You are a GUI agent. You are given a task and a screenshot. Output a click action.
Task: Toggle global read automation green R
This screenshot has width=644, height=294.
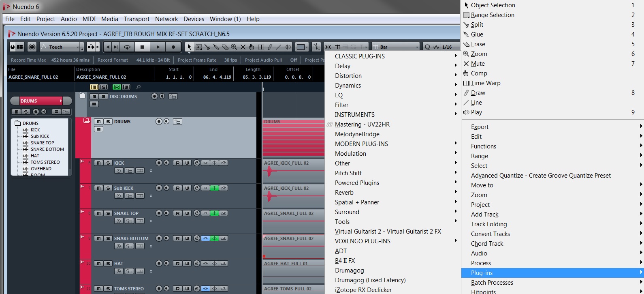(x=117, y=87)
